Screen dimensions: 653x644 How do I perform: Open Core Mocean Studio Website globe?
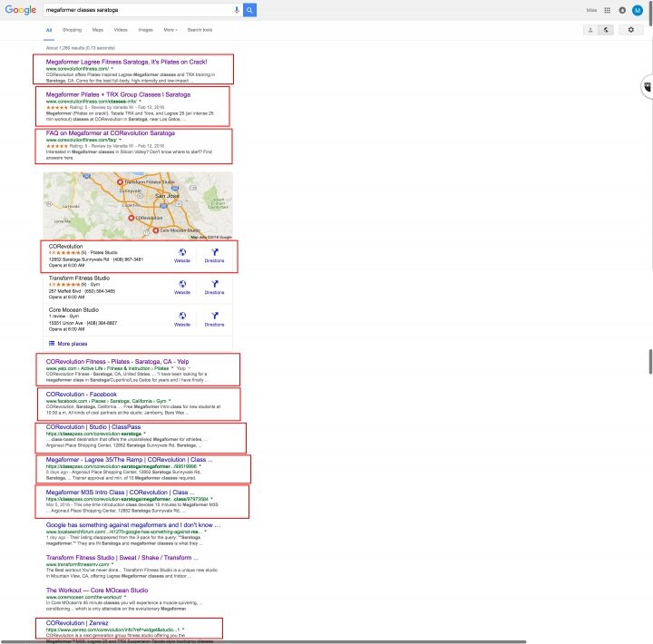click(x=182, y=316)
